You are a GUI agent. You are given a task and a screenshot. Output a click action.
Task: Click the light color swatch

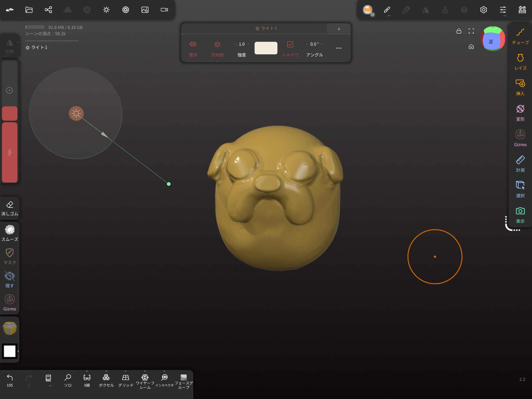(266, 48)
